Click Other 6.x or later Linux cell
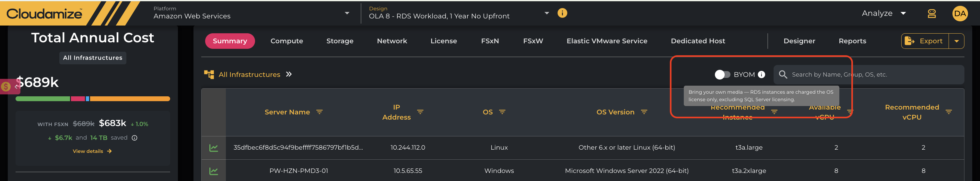The width and height of the screenshot is (980, 181). (x=626, y=147)
